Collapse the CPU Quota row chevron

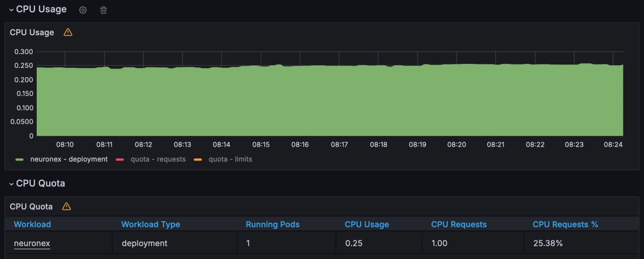(11, 184)
